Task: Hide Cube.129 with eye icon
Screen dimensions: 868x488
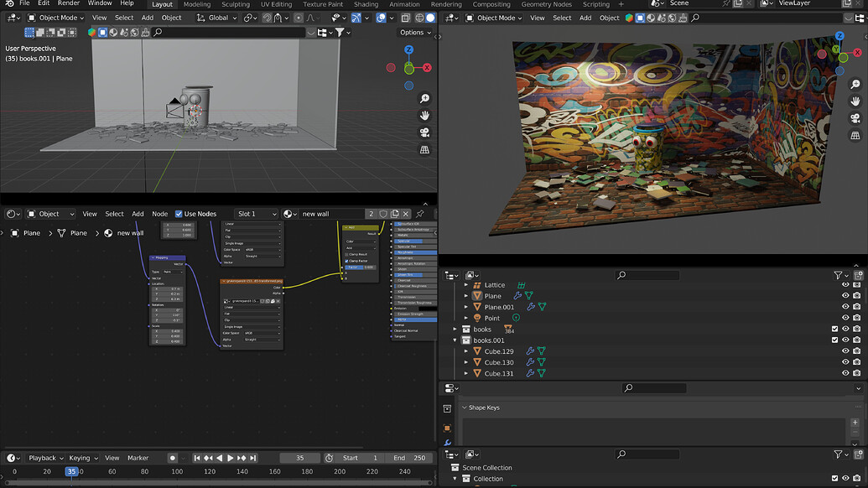Action: coord(845,351)
